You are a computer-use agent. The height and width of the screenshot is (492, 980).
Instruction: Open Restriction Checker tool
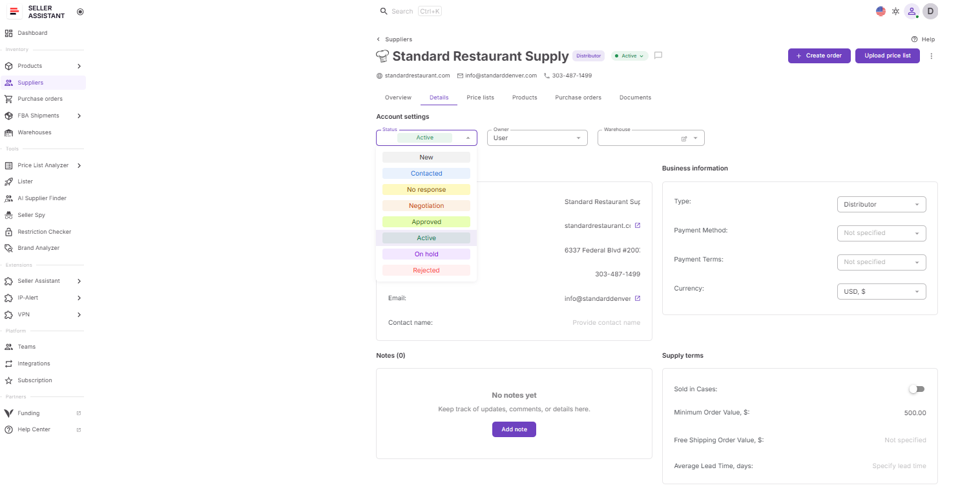click(x=43, y=232)
